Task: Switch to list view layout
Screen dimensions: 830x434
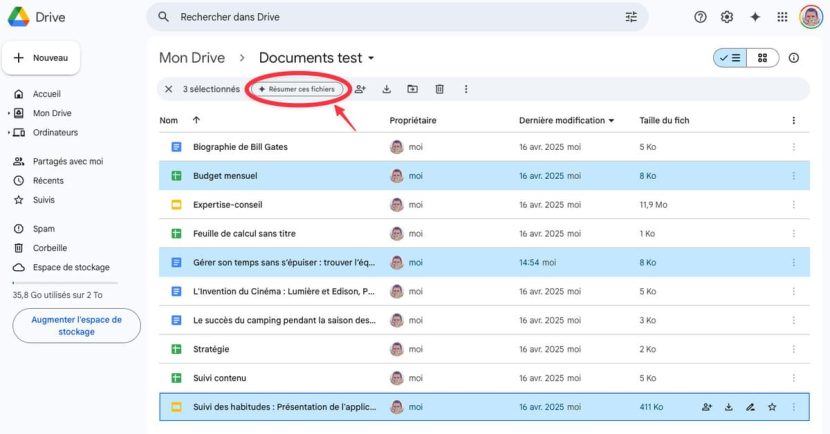Action: [x=728, y=58]
